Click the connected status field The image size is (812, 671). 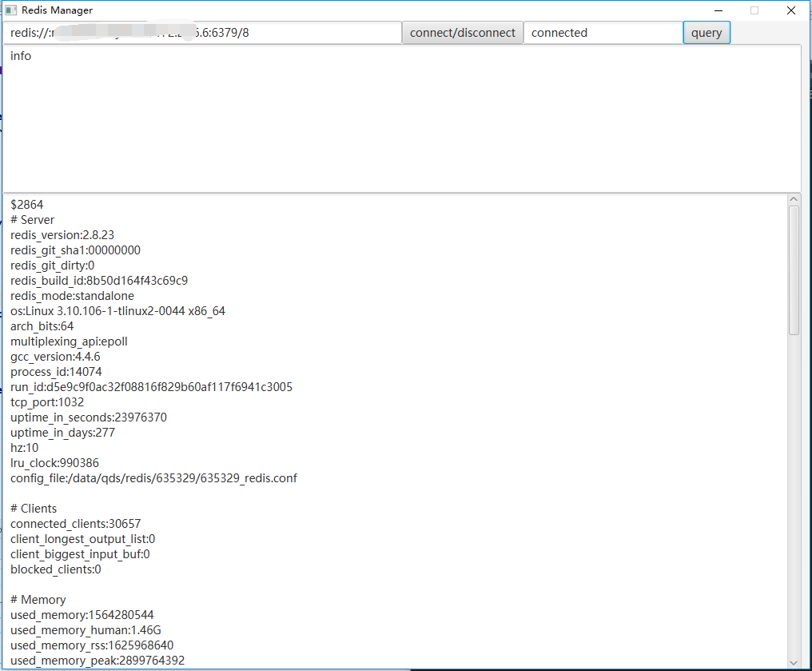(x=603, y=33)
